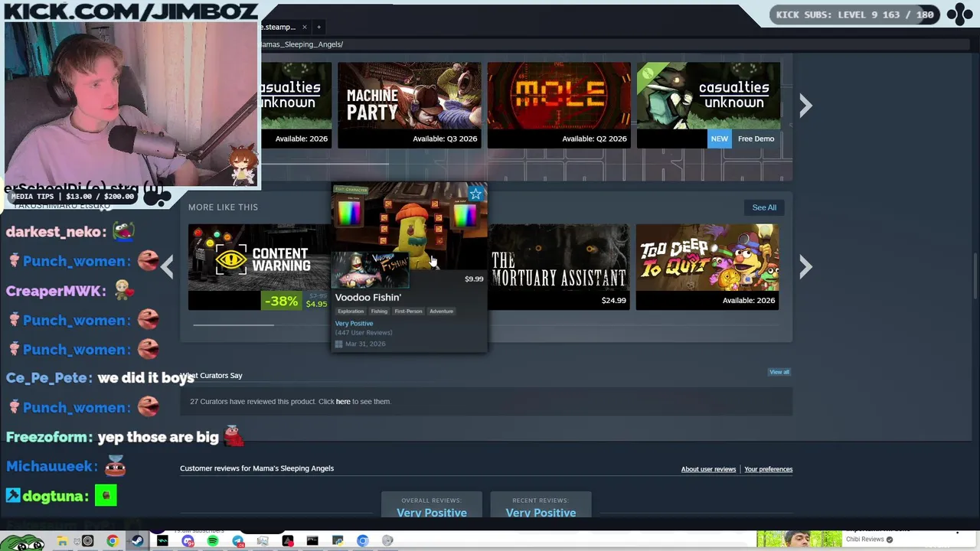
Task: Open Casualties Unknown Free Demo capsule
Action: (x=708, y=105)
